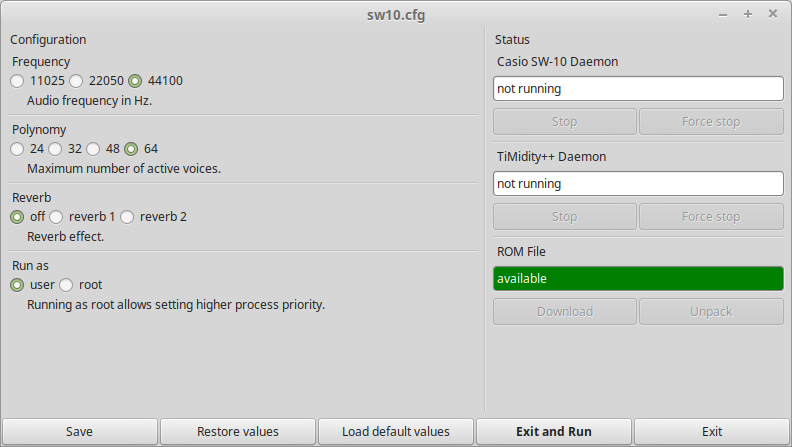The width and height of the screenshot is (792, 447).
Task: Turn reverb off
Action: [17, 217]
